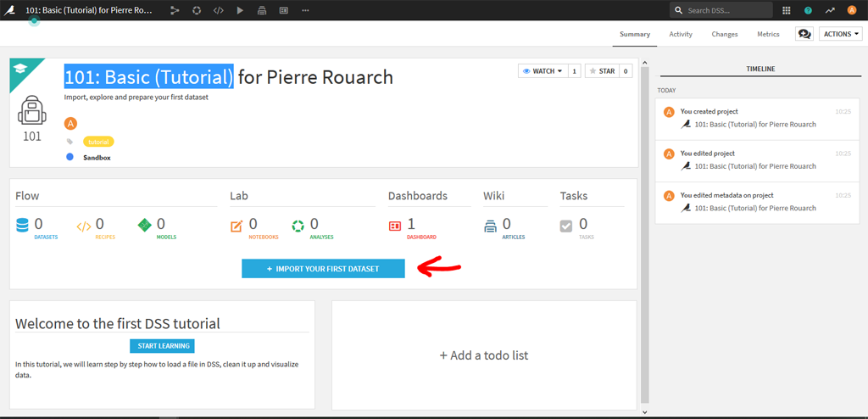Viewport: 868px width, 419px height.
Task: Click the Recipes code icon
Action: (x=84, y=226)
